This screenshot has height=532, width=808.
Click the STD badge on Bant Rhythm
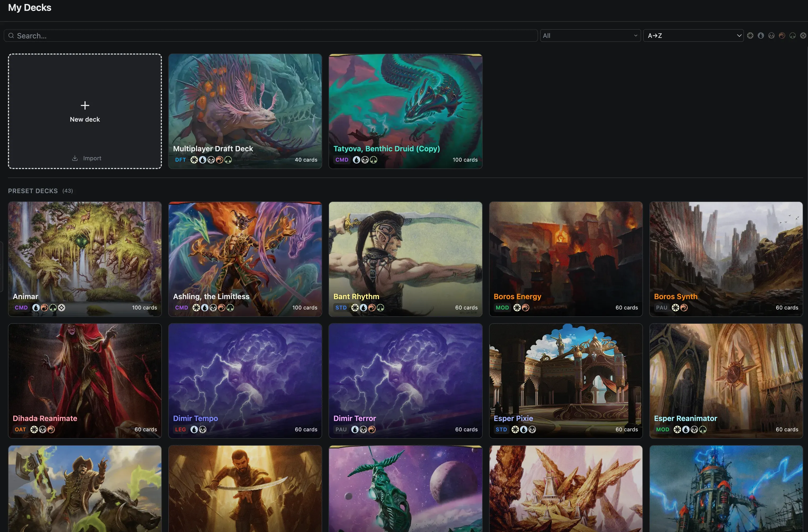[341, 308]
